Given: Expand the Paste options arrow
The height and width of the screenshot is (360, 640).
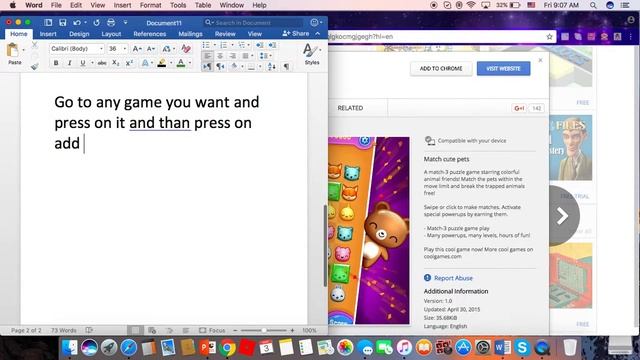Looking at the screenshot, I should click(x=24, y=50).
